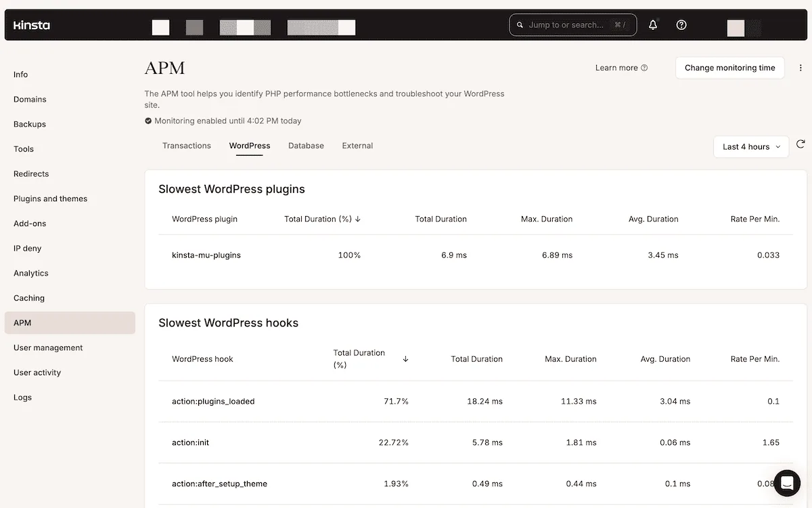Image resolution: width=812 pixels, height=508 pixels.
Task: Click the monitoring enabled checkmark icon
Action: tap(148, 121)
